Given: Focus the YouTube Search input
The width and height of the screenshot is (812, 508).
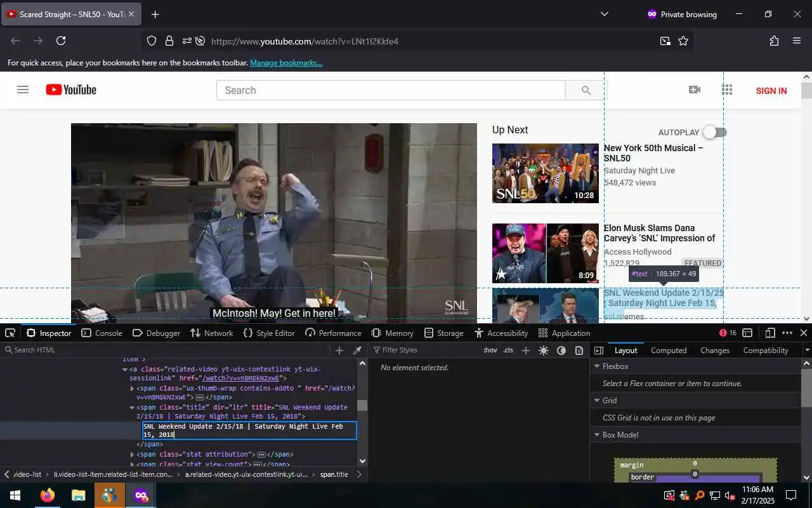Looking at the screenshot, I should pyautogui.click(x=391, y=90).
